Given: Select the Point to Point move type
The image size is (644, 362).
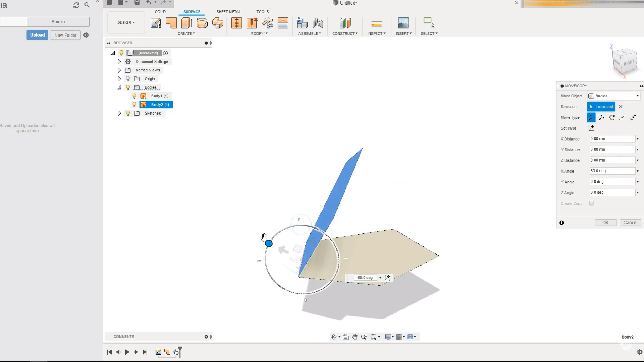Looking at the screenshot, I should pyautogui.click(x=622, y=118).
